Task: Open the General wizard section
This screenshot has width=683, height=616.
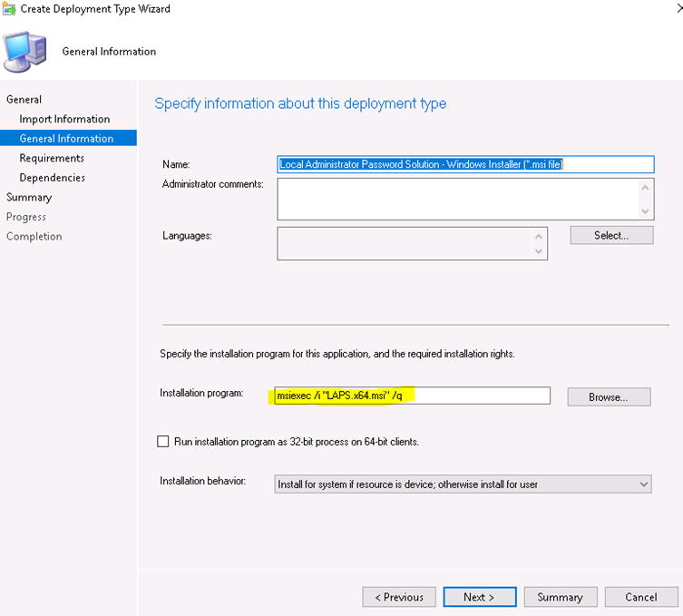Action: click(24, 99)
